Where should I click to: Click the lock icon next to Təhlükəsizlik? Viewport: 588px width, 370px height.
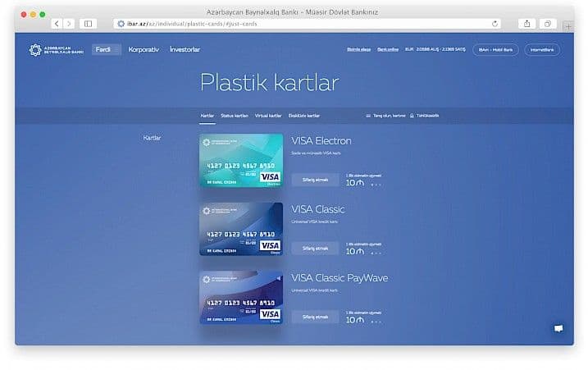coord(412,116)
